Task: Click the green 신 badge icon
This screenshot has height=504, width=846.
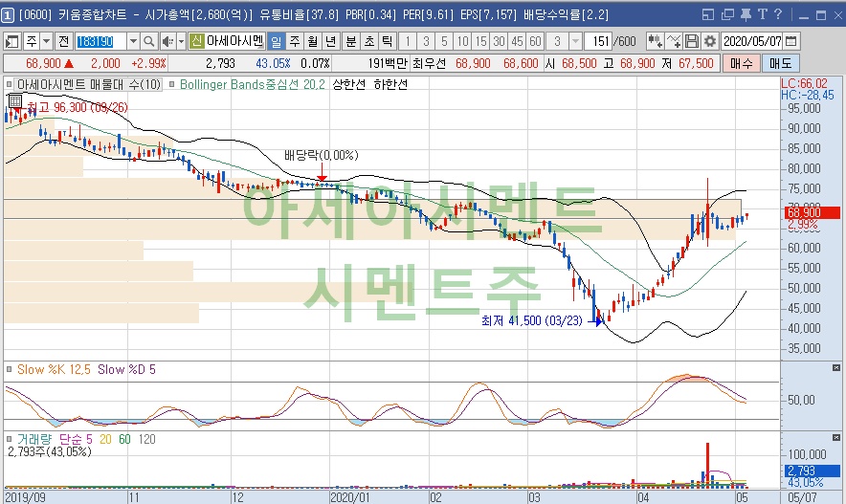Action: pyautogui.click(x=196, y=41)
